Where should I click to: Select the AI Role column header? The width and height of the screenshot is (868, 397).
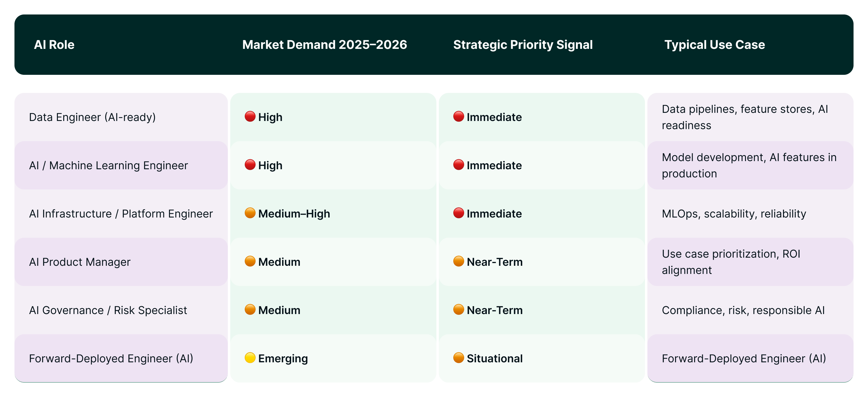point(54,45)
